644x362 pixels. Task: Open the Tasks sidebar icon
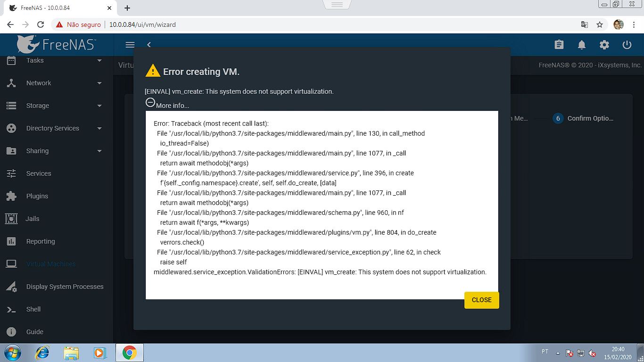tap(11, 60)
